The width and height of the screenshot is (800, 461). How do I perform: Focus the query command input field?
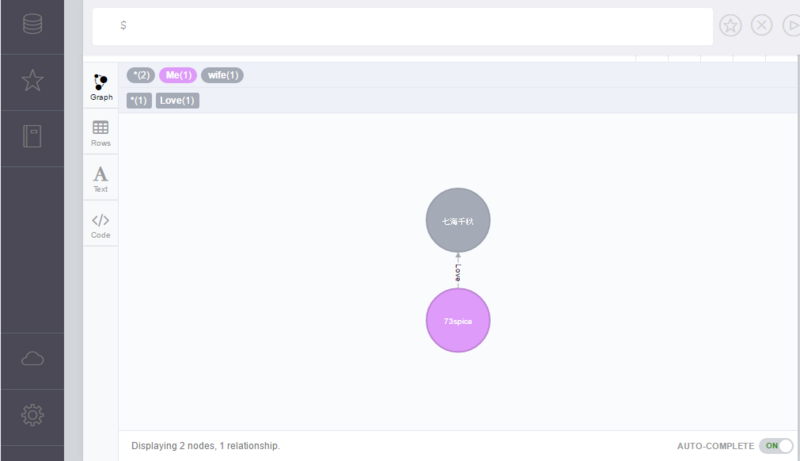(403, 26)
